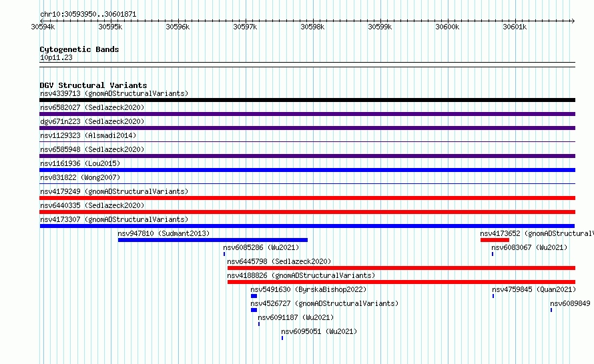
Task: Click the small blue nsv4526727 bar
Action: [x=254, y=310]
